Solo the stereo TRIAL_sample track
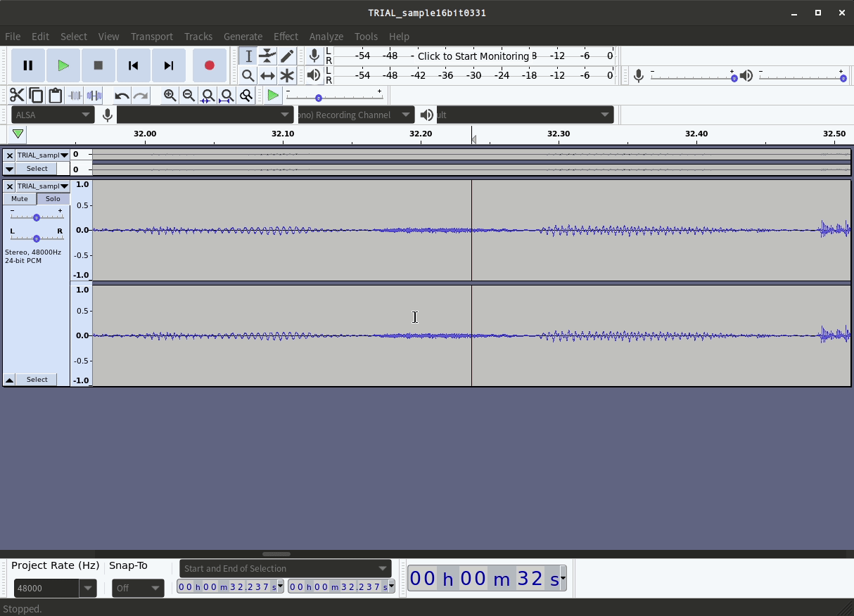The height and width of the screenshot is (616, 854). (x=53, y=198)
